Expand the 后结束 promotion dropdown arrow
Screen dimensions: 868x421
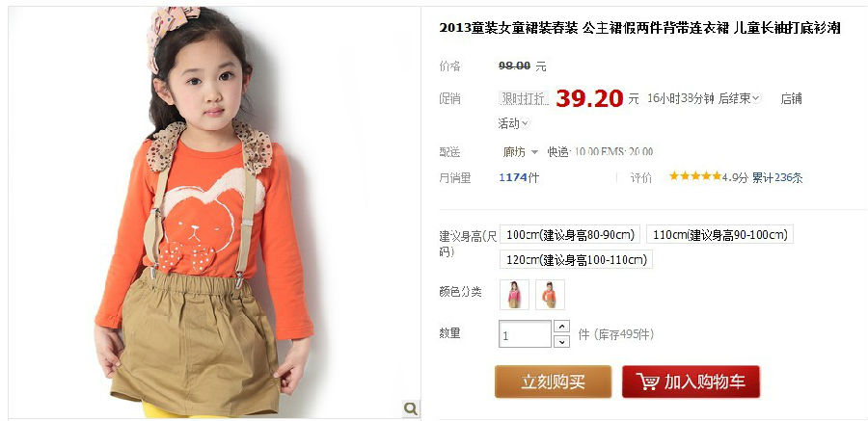[756, 98]
